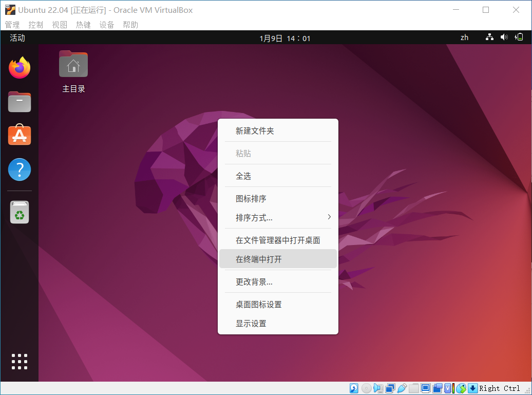Maximize the VirtualBox window
This screenshot has height=395, width=532.
click(486, 10)
